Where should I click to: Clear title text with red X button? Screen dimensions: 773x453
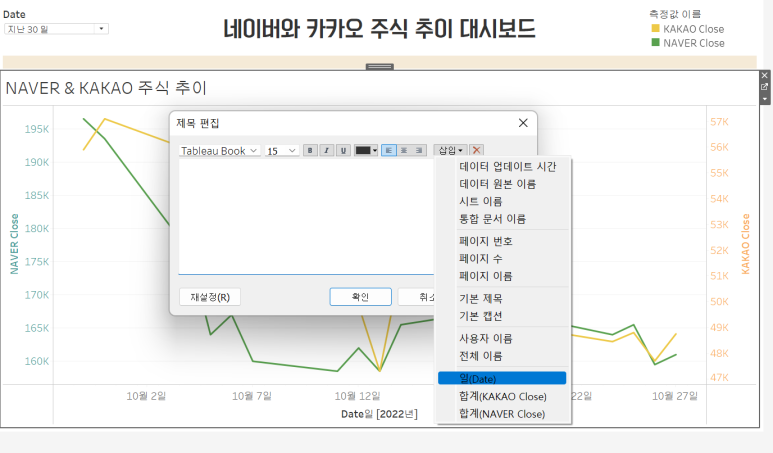pos(476,150)
